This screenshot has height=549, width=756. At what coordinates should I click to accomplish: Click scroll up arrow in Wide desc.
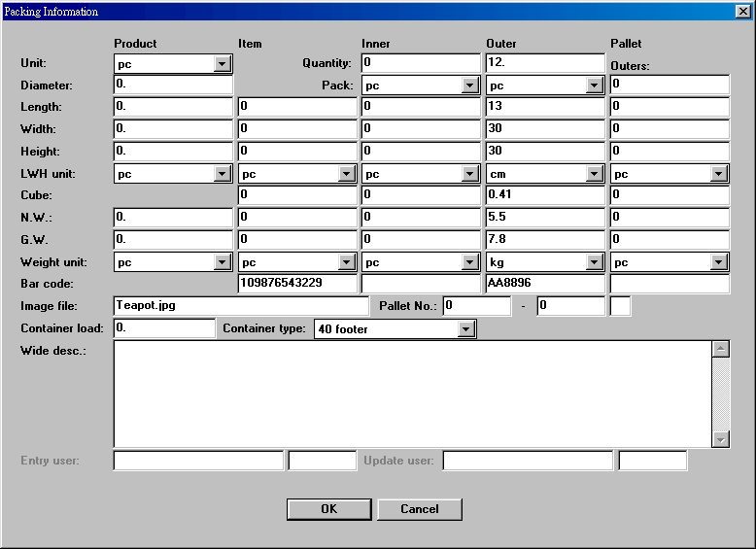point(721,349)
